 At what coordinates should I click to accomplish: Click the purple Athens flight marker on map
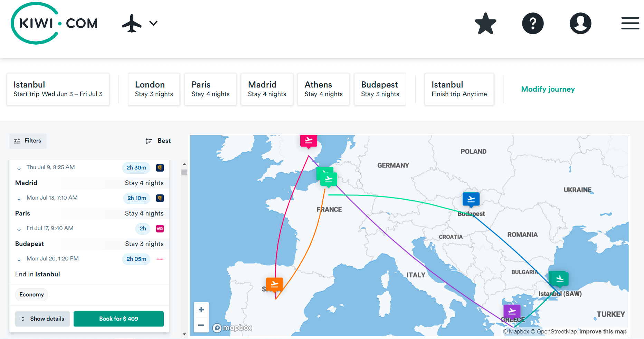tap(512, 312)
